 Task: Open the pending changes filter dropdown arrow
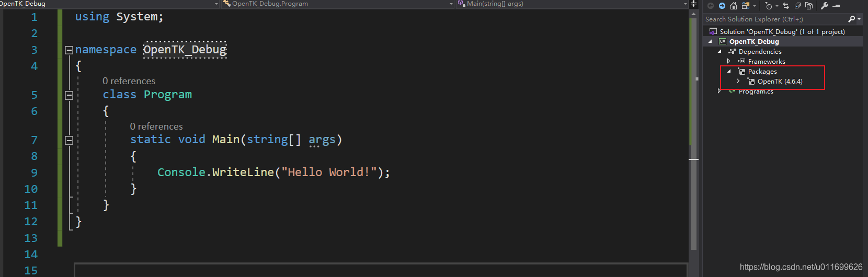pos(777,6)
